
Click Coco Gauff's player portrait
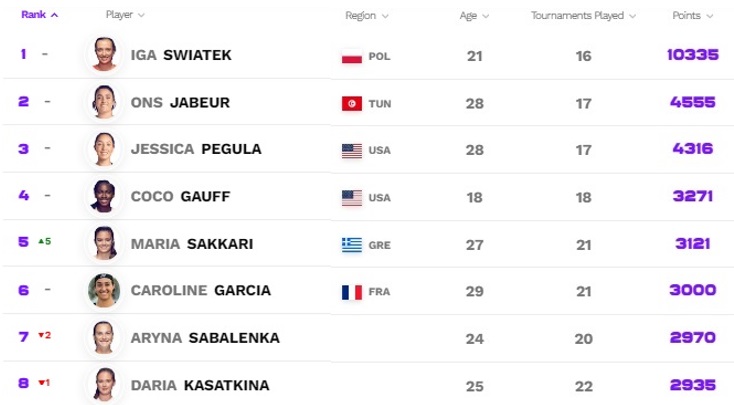point(104,196)
